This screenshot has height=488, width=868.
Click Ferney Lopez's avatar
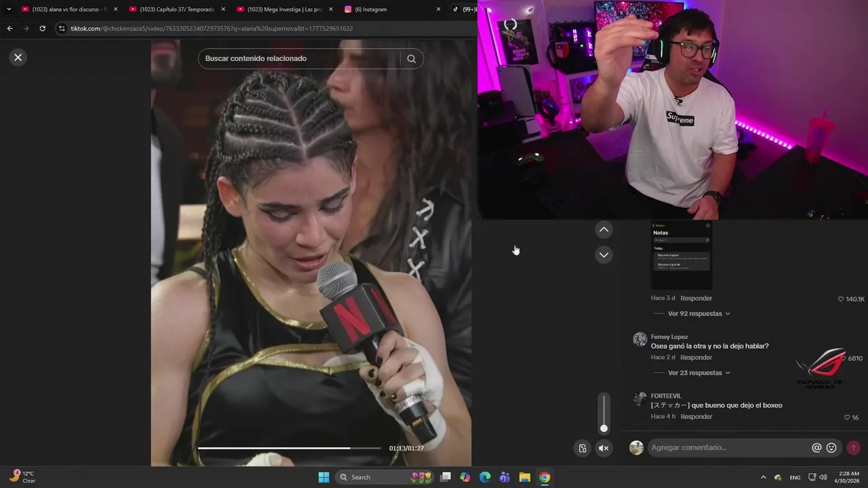tap(639, 340)
